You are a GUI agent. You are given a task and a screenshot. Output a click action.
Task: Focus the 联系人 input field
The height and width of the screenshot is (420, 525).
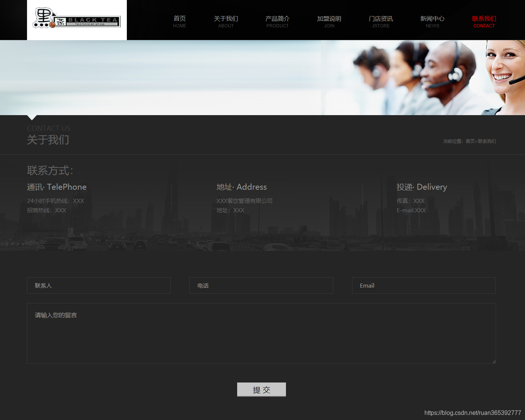click(99, 285)
